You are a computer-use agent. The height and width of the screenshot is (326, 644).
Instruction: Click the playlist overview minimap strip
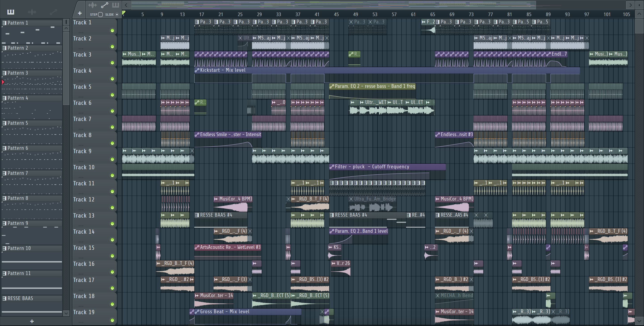pos(333,5)
